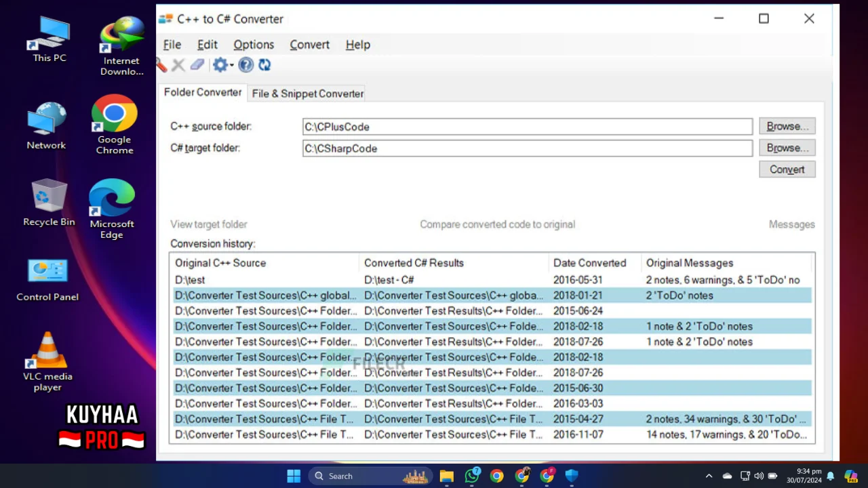
Task: Click message "2 notes, 6 warnings" cell
Action: point(723,280)
